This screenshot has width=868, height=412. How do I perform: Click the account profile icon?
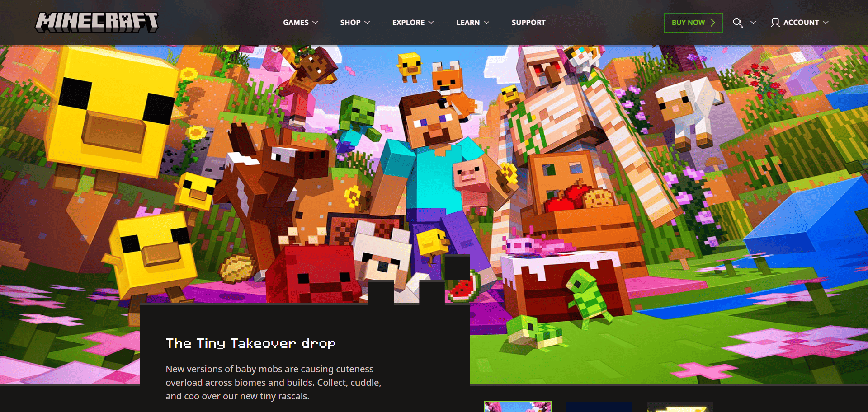[x=775, y=23]
